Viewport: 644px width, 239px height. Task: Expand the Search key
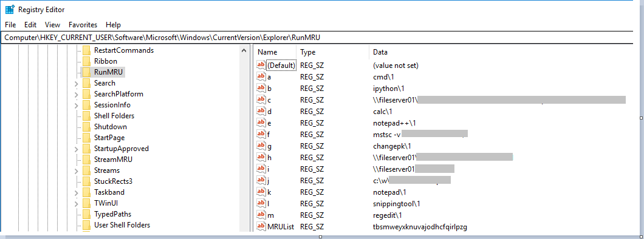point(77,84)
